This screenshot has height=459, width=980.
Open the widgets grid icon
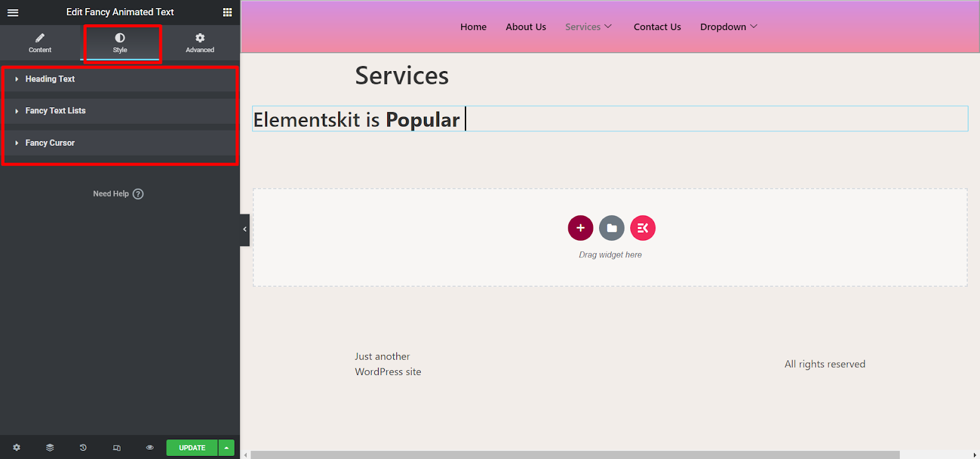click(x=227, y=12)
